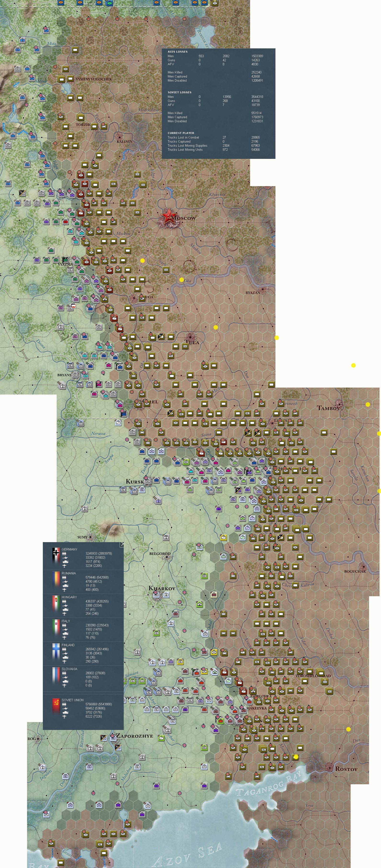Image resolution: width=381 pixels, height=868 pixels.
Task: Click the Trucks Lost in Combat row label
Action: [x=183, y=138]
